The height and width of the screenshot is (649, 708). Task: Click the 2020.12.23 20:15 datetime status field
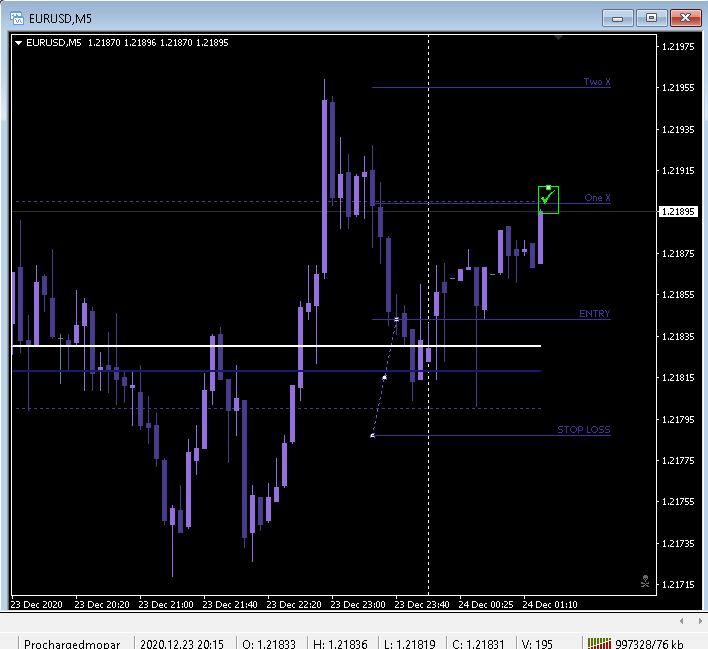[x=182, y=644]
